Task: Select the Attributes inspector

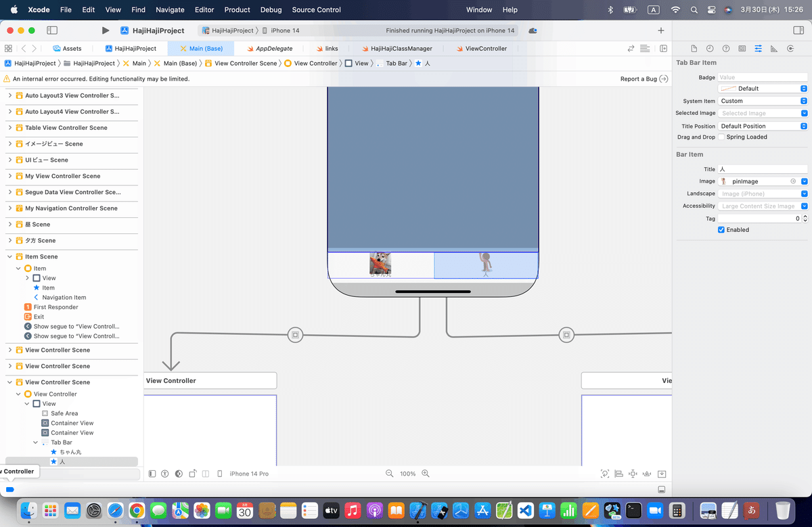Action: [758, 49]
